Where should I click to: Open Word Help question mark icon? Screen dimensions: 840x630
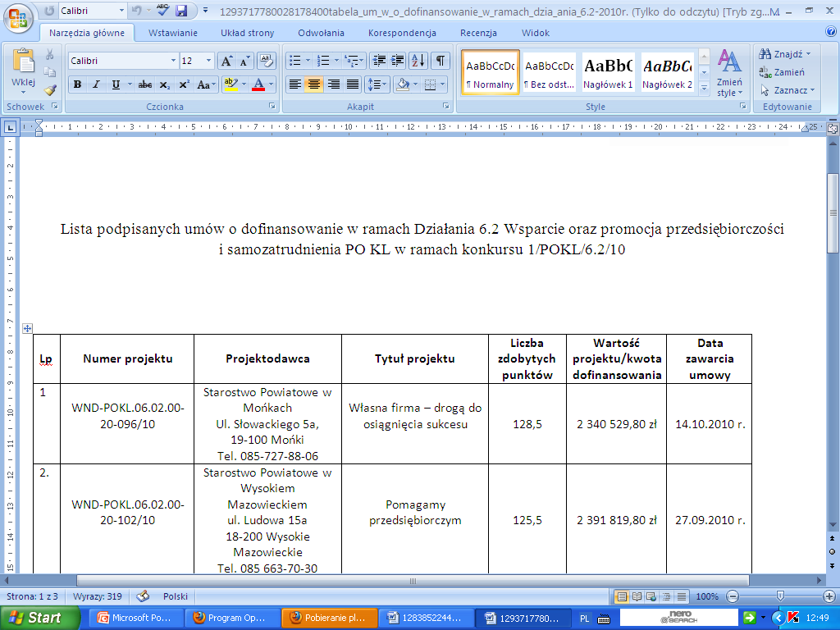click(x=831, y=32)
